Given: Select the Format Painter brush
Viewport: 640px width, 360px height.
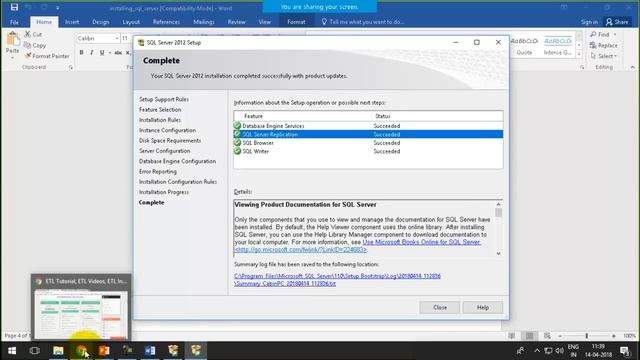Looking at the screenshot, I should (x=28, y=56).
